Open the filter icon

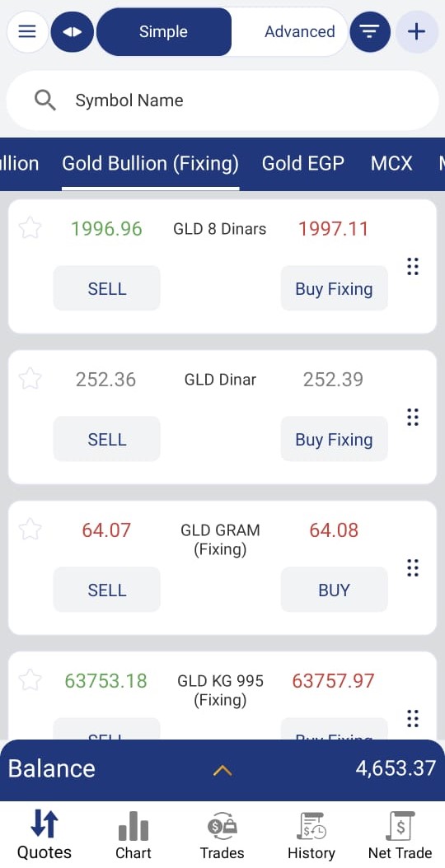(370, 31)
